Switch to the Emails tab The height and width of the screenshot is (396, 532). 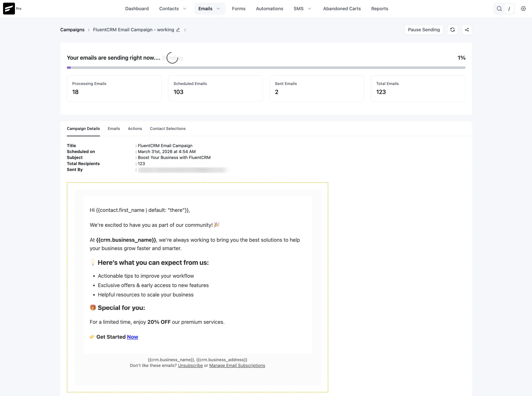click(114, 129)
